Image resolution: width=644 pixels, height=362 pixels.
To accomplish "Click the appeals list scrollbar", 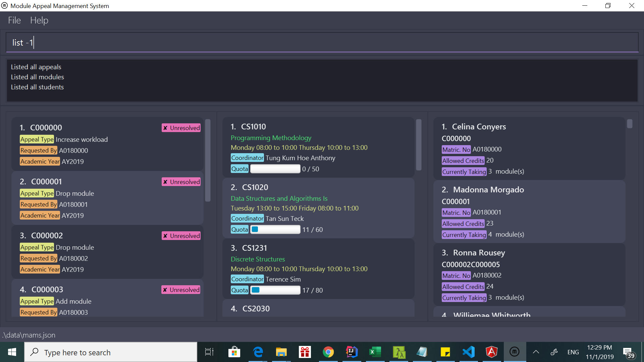I will pyautogui.click(x=208, y=160).
